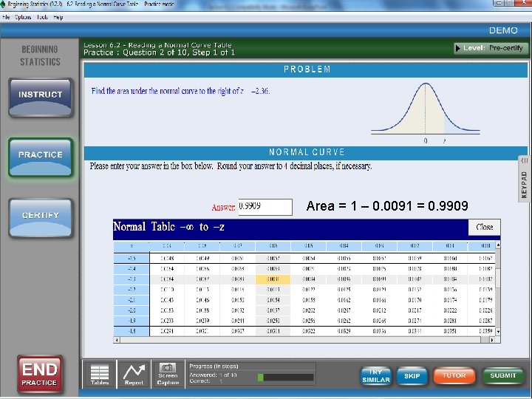Click the table's scroll-down arrow
The width and height of the screenshot is (532, 399).
498,332
